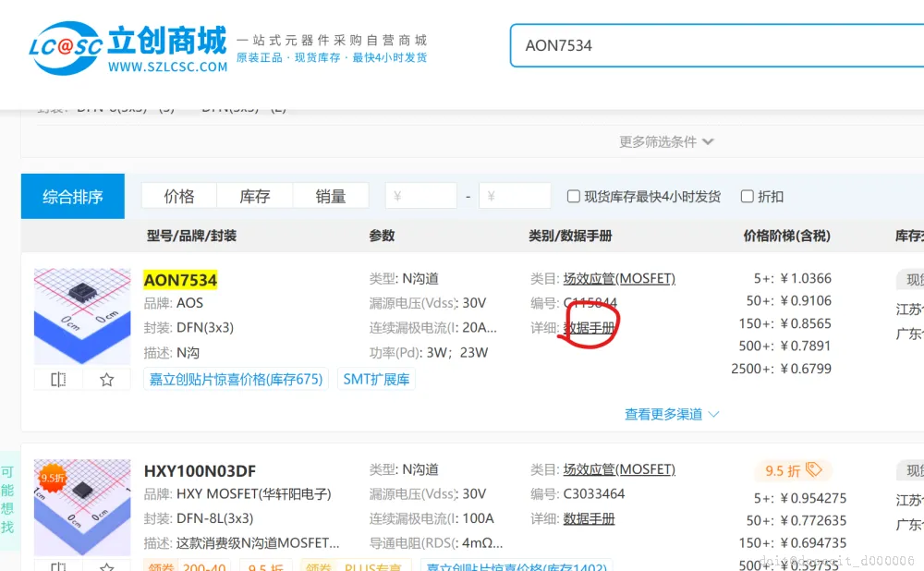
Task: Select the compare icon under AON7534 image
Action: tap(57, 379)
